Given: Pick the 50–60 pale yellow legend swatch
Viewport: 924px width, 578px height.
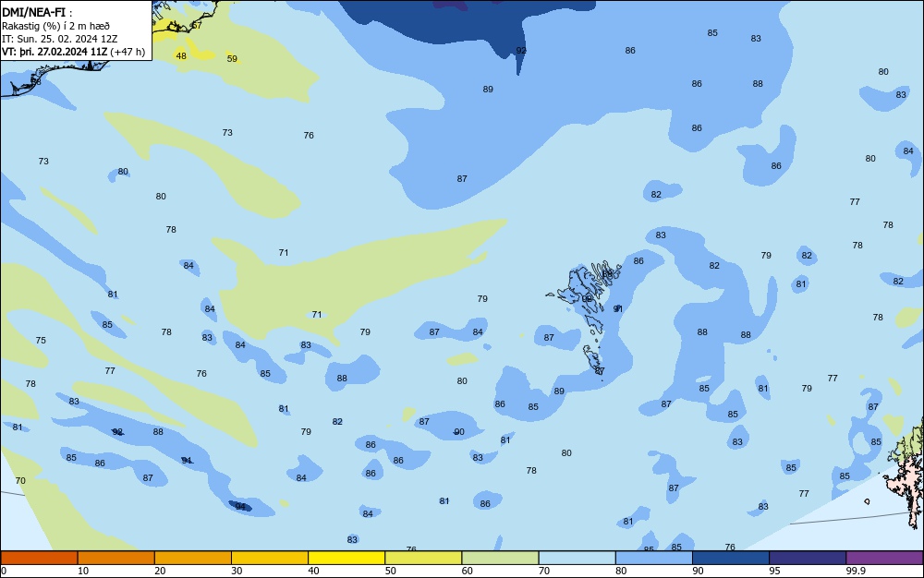Looking at the screenshot, I should pyautogui.click(x=423, y=558).
